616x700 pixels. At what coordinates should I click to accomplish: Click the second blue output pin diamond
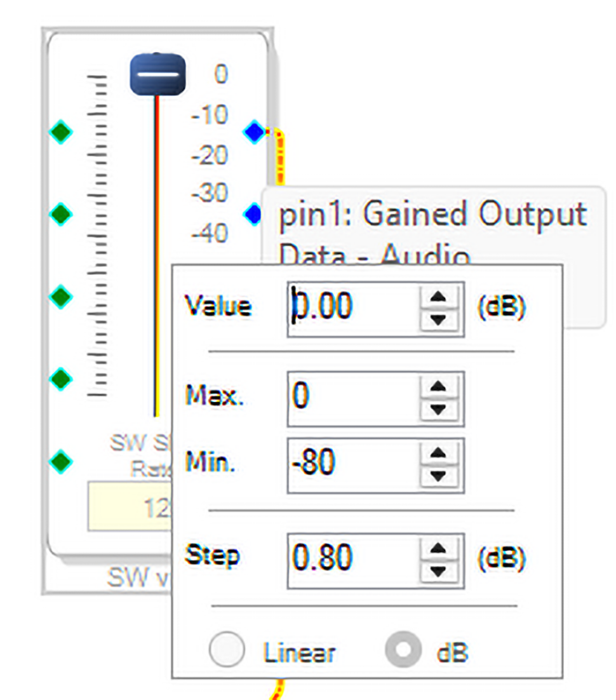coord(253,215)
